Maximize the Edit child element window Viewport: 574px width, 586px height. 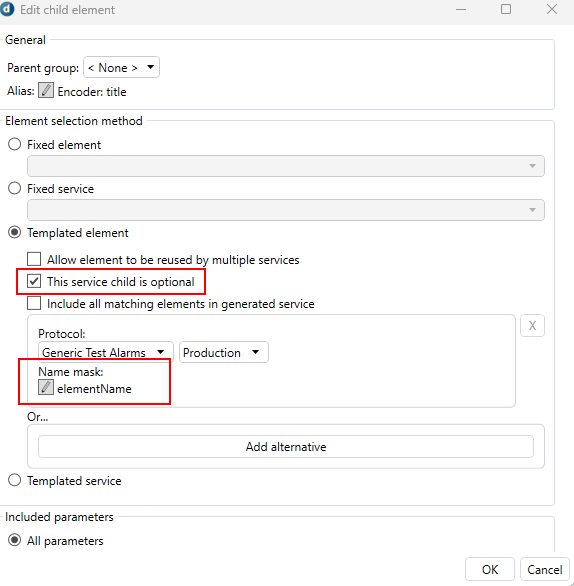506,9
